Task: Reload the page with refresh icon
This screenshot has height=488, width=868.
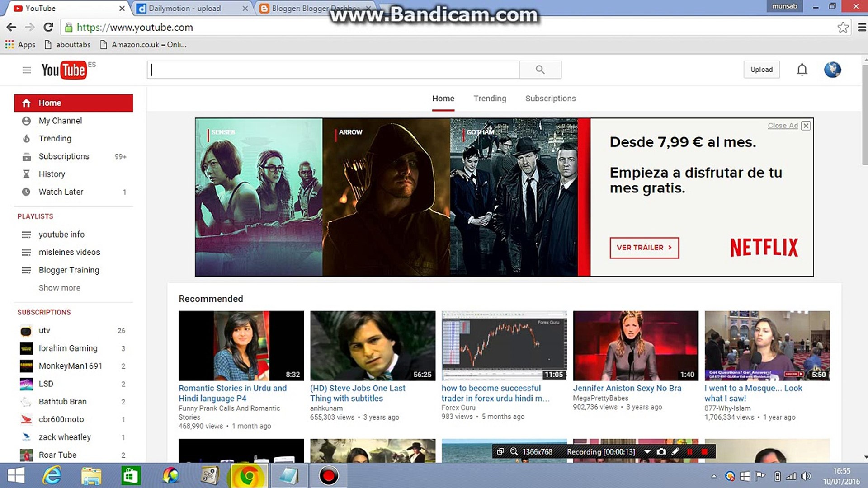Action: [x=48, y=27]
